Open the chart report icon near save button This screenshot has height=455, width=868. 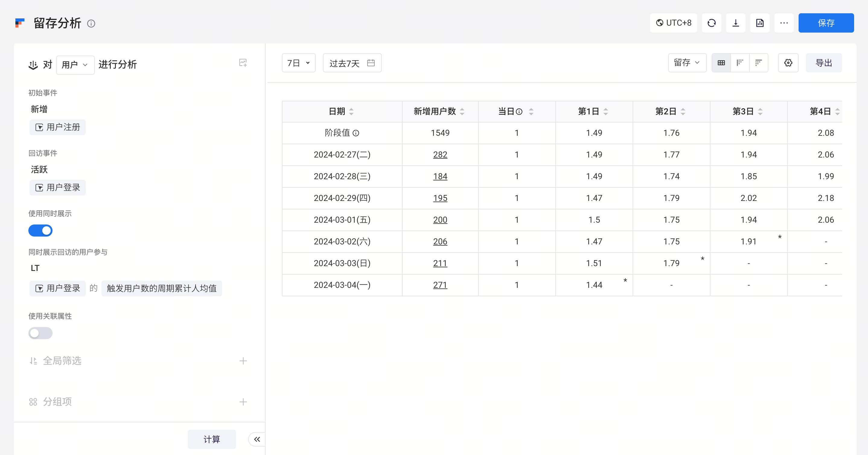pyautogui.click(x=760, y=23)
